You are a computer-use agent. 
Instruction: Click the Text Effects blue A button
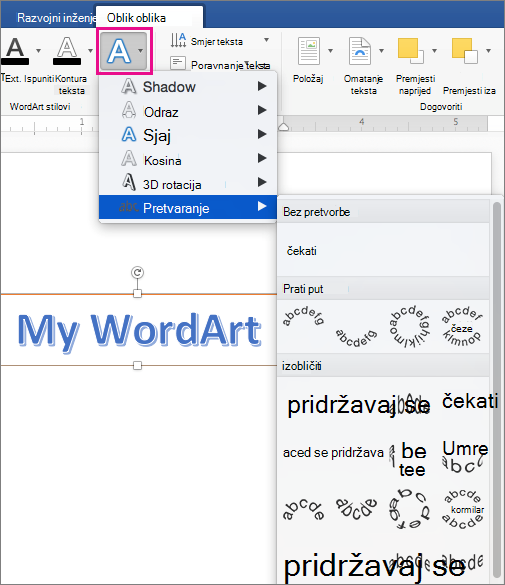point(119,51)
